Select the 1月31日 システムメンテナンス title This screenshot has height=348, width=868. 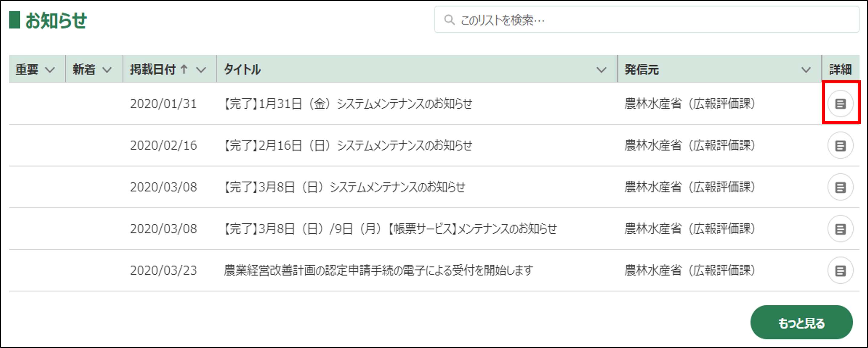348,104
